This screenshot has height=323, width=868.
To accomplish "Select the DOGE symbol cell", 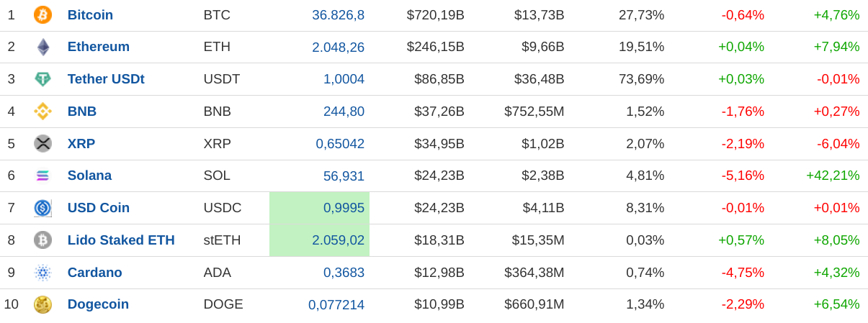I will tap(223, 304).
